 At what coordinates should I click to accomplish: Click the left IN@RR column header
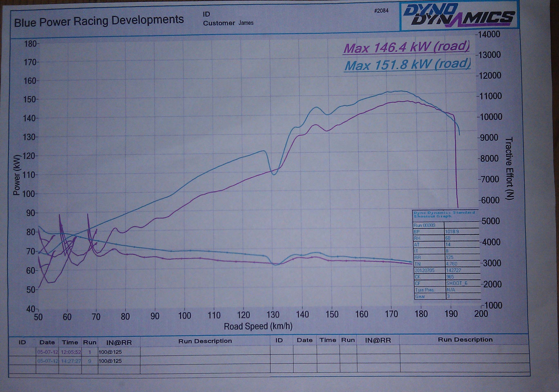119,343
